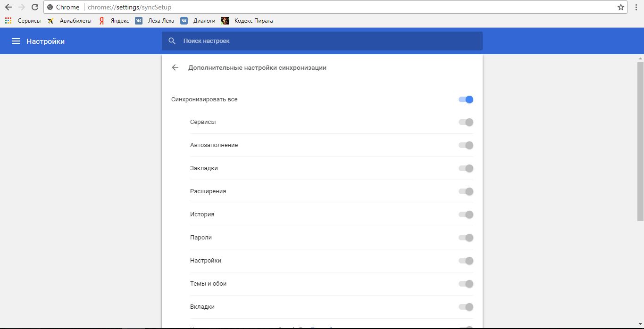Toggle the Расширения sync switch
644x329 pixels.
click(466, 191)
